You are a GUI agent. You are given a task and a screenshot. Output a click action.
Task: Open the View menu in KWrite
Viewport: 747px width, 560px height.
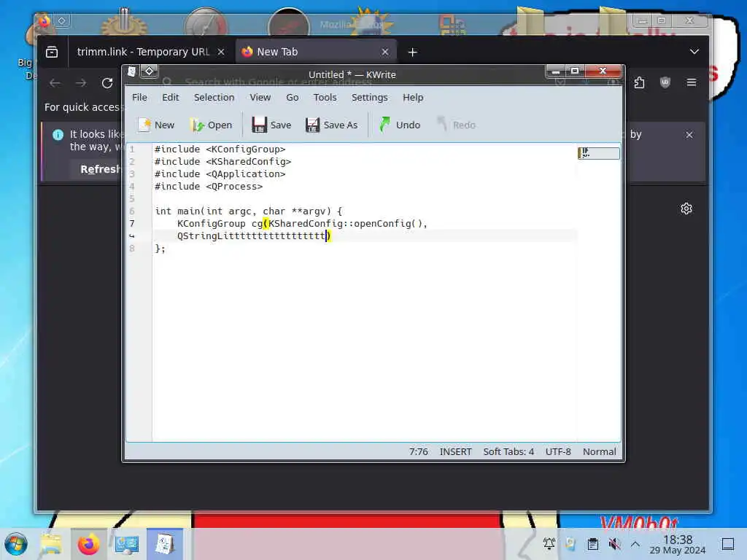coord(260,97)
